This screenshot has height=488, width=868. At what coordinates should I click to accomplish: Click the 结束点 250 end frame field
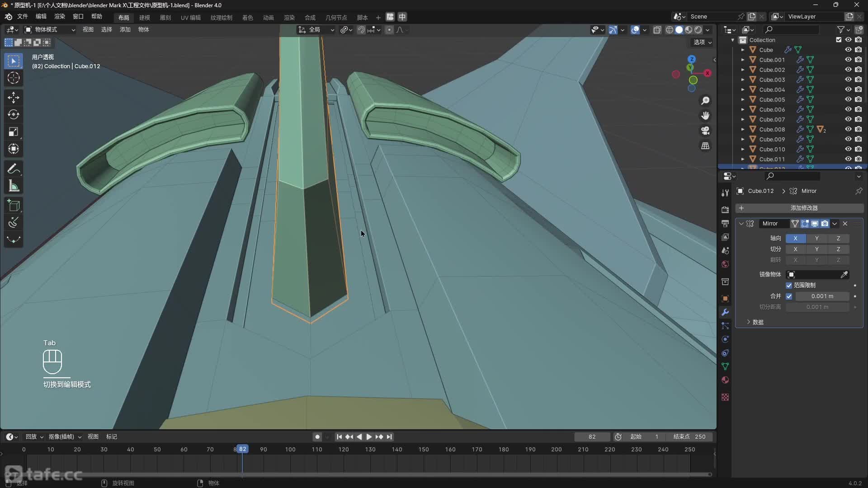click(689, 437)
